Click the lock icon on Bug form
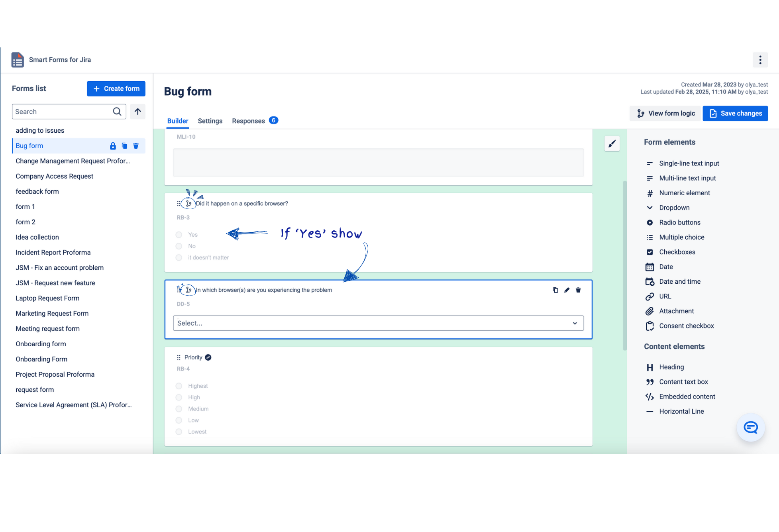The width and height of the screenshot is (779, 532). coord(113,146)
